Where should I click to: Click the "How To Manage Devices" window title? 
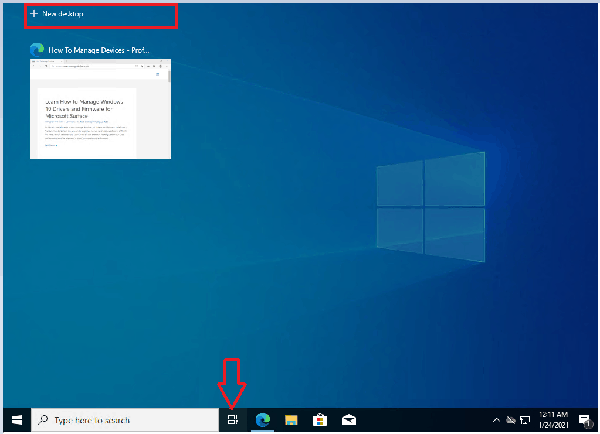point(105,49)
